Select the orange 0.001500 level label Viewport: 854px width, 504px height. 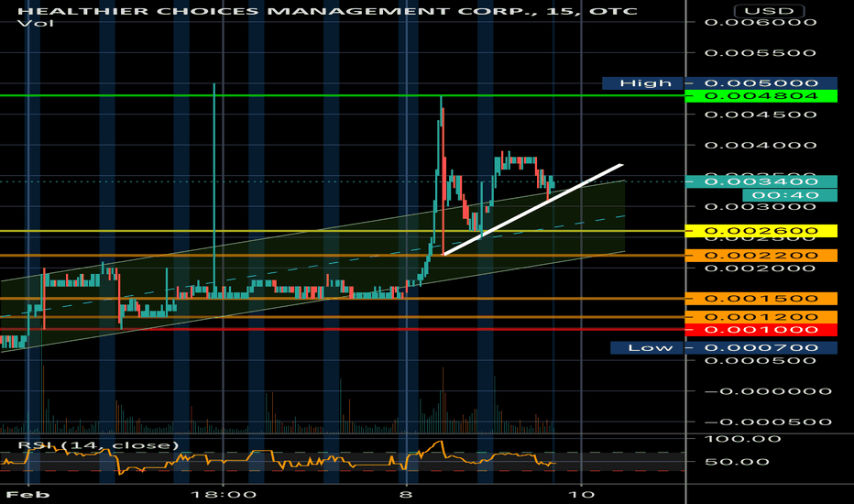[x=761, y=299]
